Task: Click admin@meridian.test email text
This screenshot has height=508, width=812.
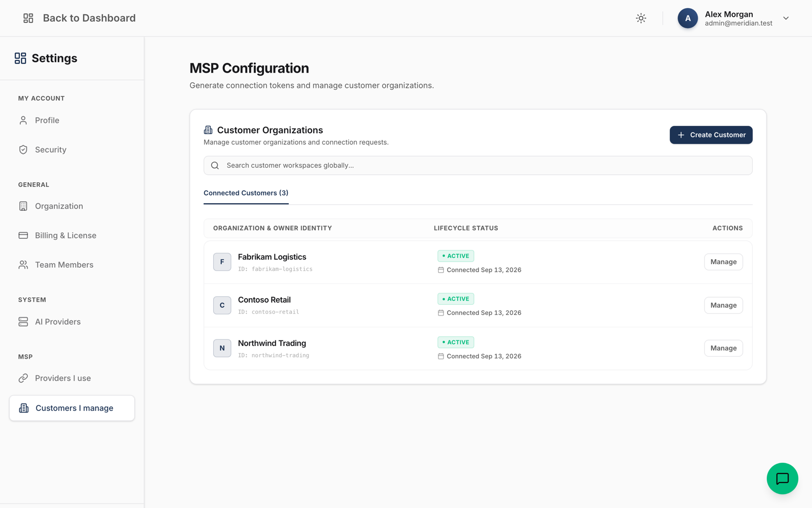Action: [738, 23]
